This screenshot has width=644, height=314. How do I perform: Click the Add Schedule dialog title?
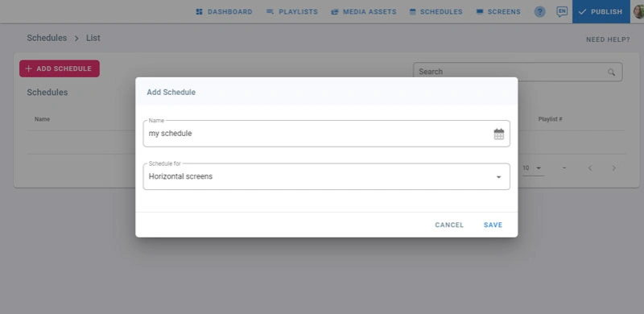click(171, 93)
